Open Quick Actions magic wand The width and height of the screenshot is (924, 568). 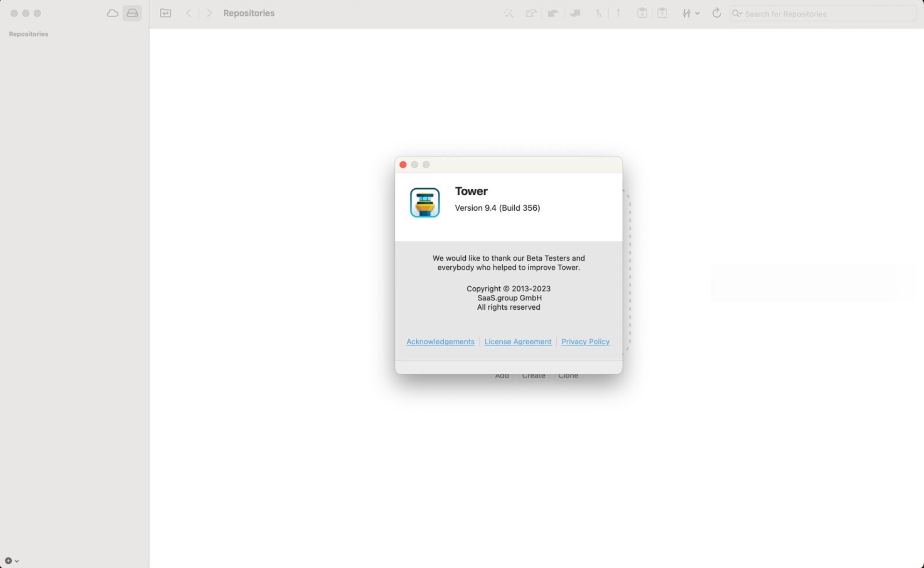(509, 14)
